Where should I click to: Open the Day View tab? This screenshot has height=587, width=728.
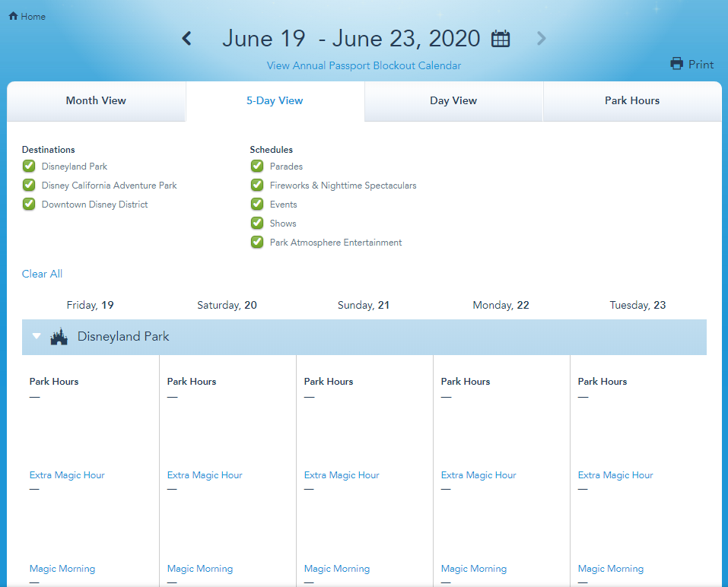coord(453,101)
